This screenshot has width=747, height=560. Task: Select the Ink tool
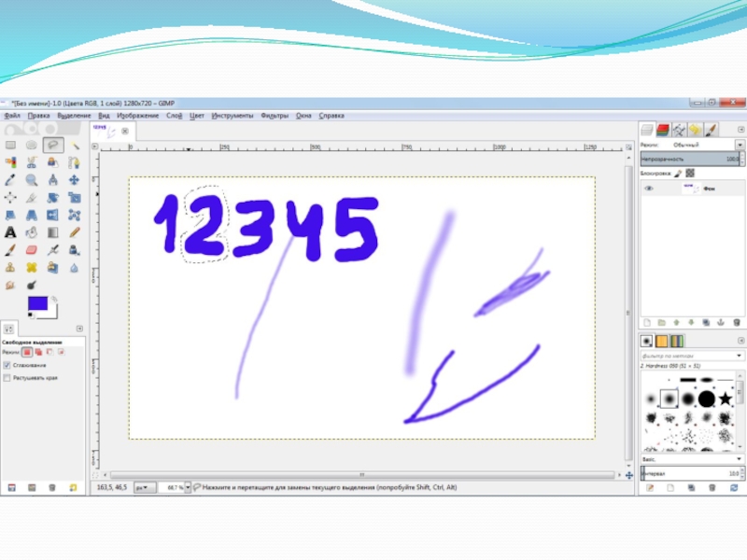pyautogui.click(x=75, y=250)
